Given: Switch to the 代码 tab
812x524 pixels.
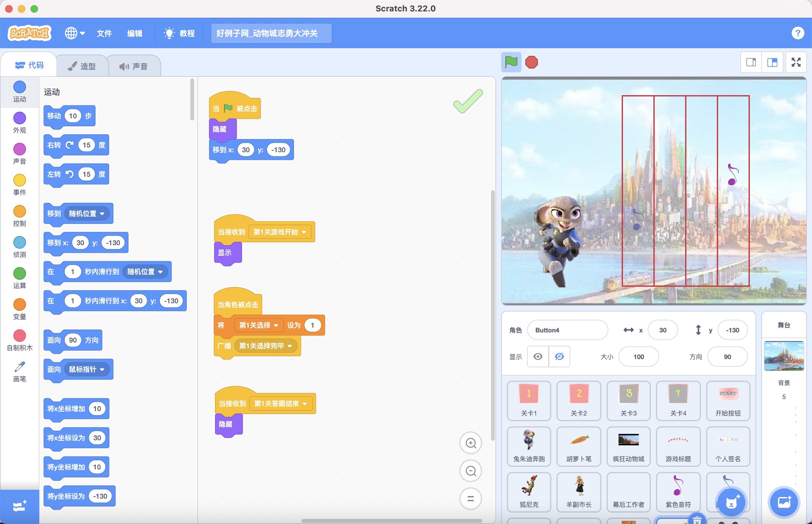Looking at the screenshot, I should tap(29, 65).
